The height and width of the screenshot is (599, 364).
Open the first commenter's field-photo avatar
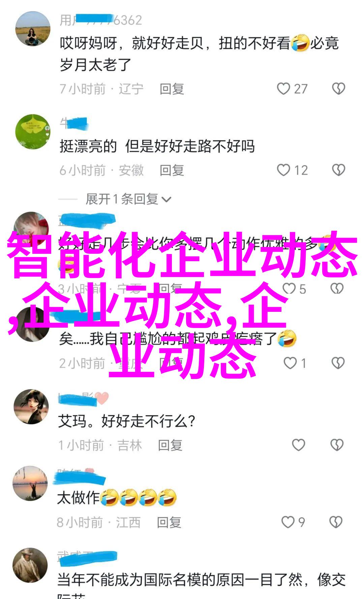pos(33,29)
